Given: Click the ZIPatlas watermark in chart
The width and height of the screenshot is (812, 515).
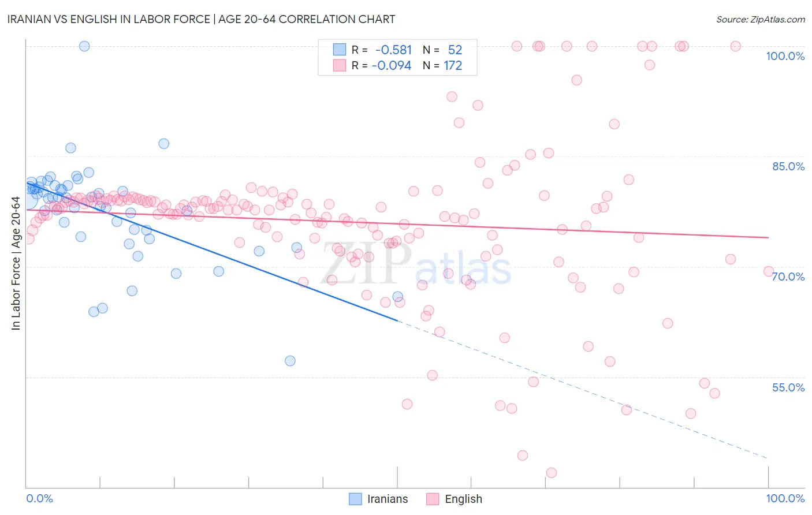Looking at the screenshot, I should (416, 264).
